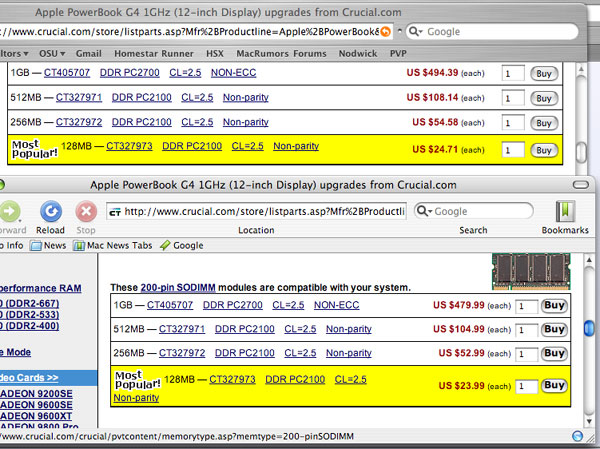Open the Bookmarks icon in bottom window
The height and width of the screenshot is (449, 600).
tap(565, 211)
